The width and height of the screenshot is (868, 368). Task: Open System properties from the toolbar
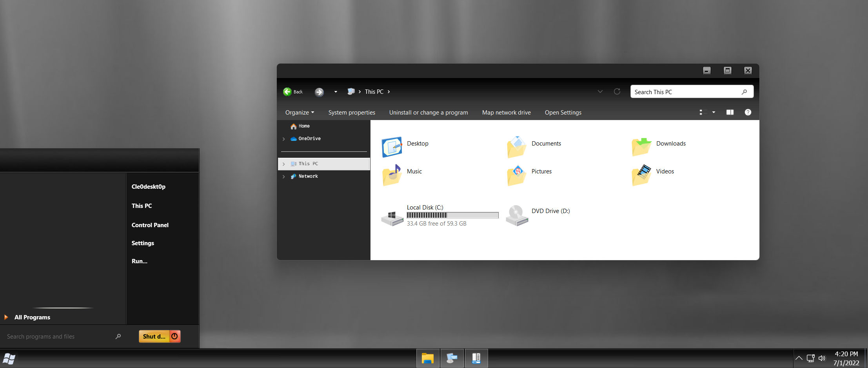coord(351,112)
